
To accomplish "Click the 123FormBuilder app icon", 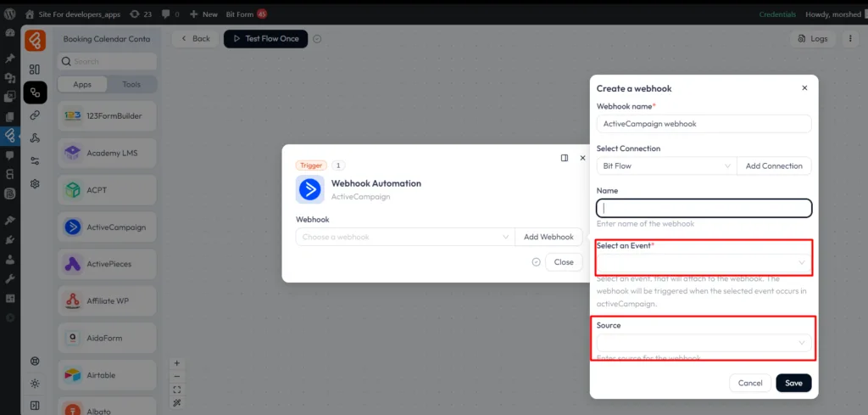I will 73,115.
